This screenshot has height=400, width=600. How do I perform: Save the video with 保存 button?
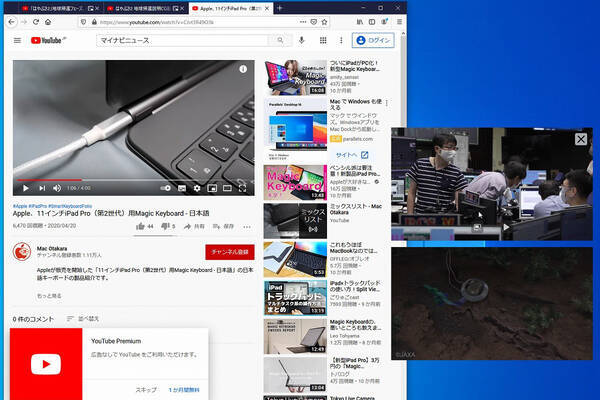point(223,226)
